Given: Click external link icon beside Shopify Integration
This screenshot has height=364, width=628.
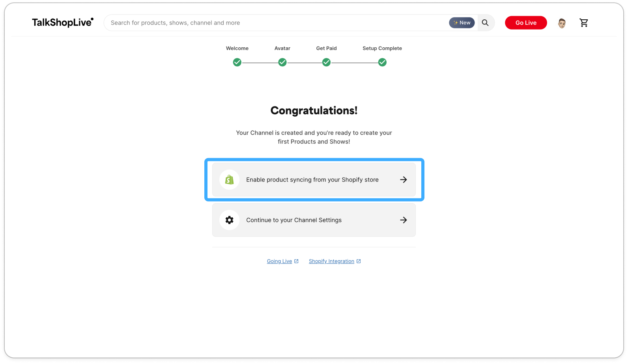Looking at the screenshot, I should [x=359, y=261].
